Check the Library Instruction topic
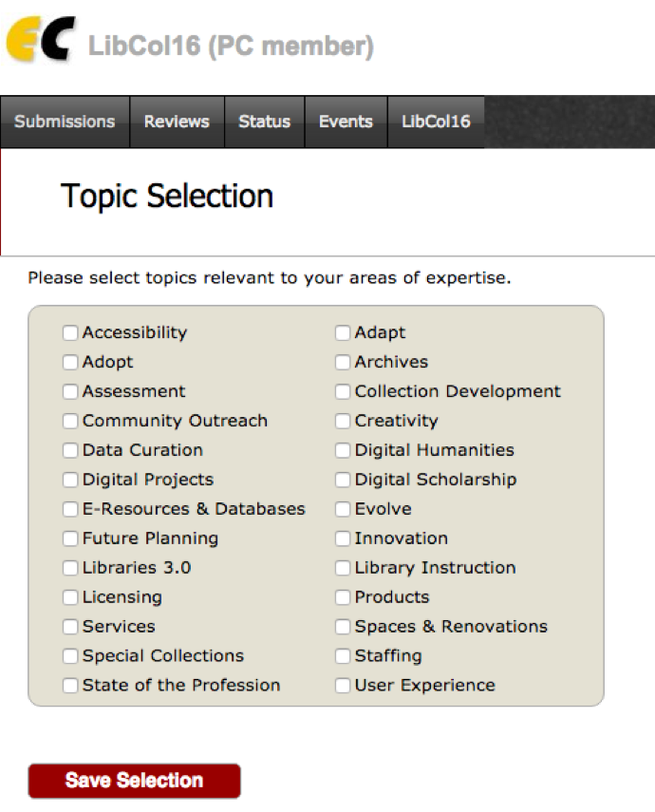 point(343,568)
